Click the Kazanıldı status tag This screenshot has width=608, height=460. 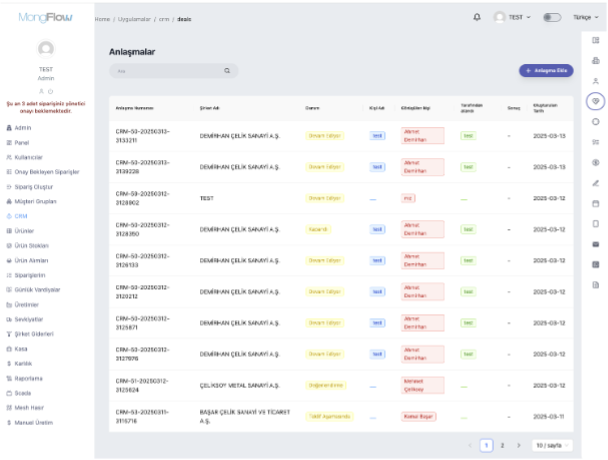318,229
